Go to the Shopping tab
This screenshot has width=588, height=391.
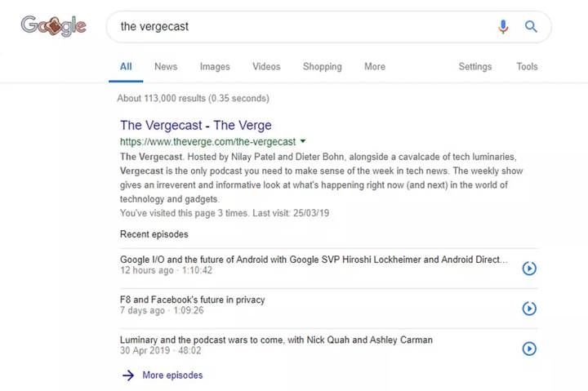click(x=323, y=67)
